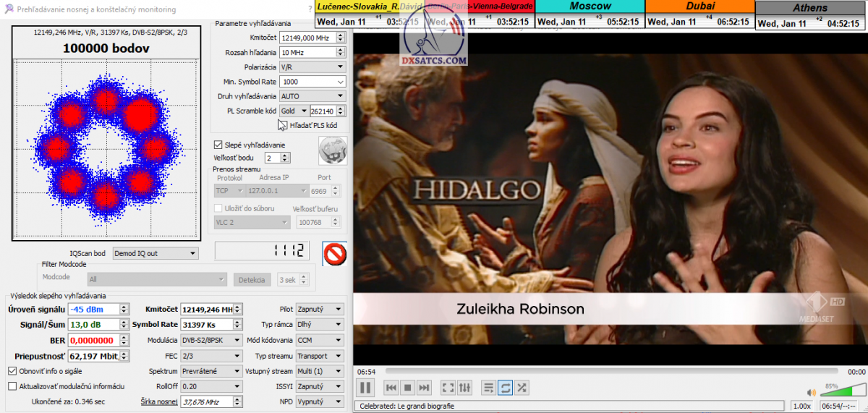Stop playback with the stop button
The image size is (868, 413).
(407, 388)
